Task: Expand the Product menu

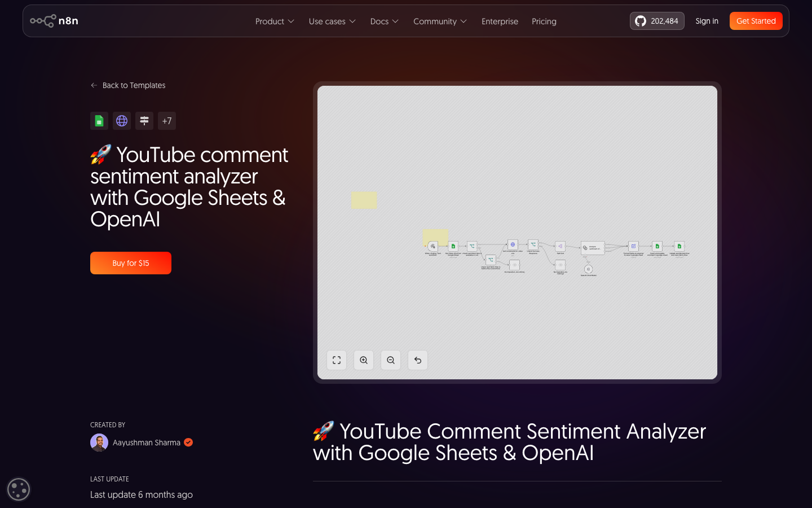Action: click(275, 21)
